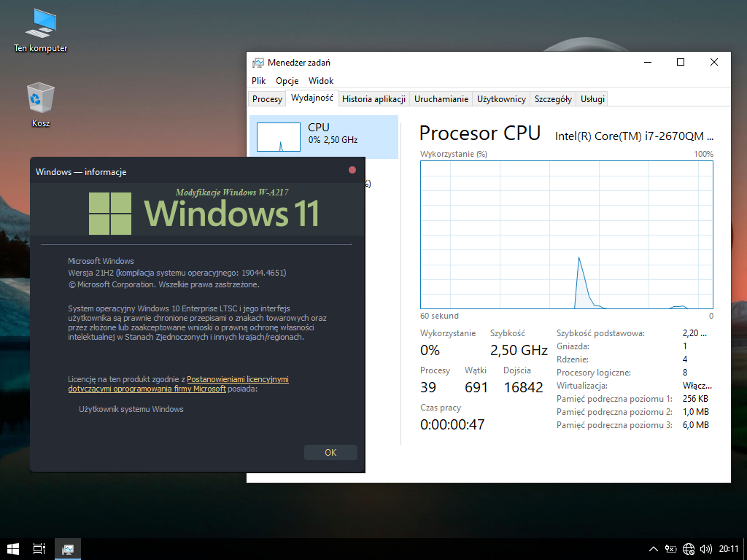747x560 pixels.
Task: Expand the hidden tray icons chevron
Action: pyautogui.click(x=654, y=549)
